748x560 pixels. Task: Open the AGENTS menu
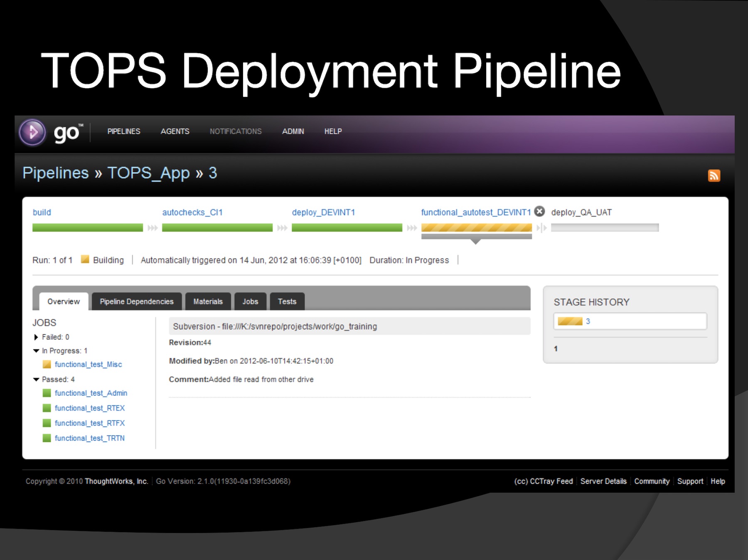[175, 131]
